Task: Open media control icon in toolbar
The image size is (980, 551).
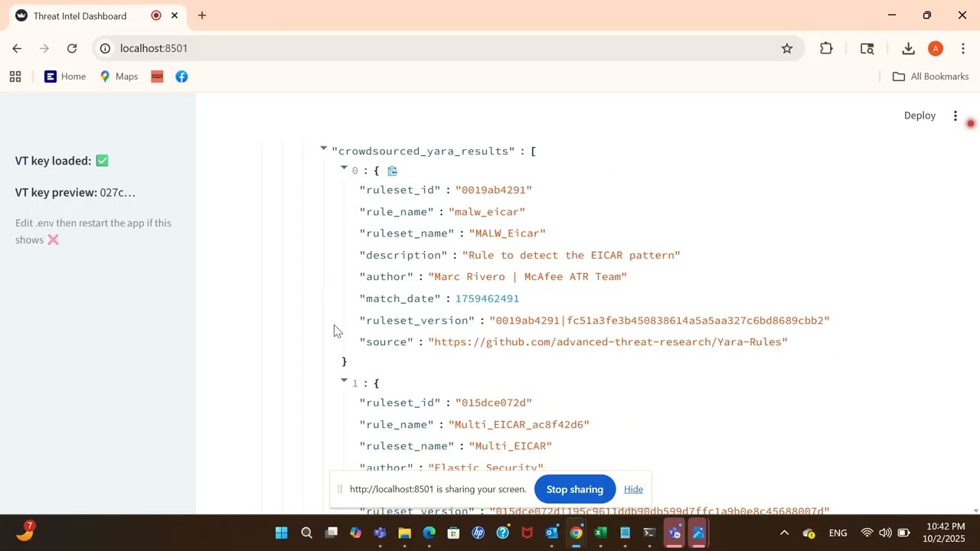Action: (x=867, y=48)
